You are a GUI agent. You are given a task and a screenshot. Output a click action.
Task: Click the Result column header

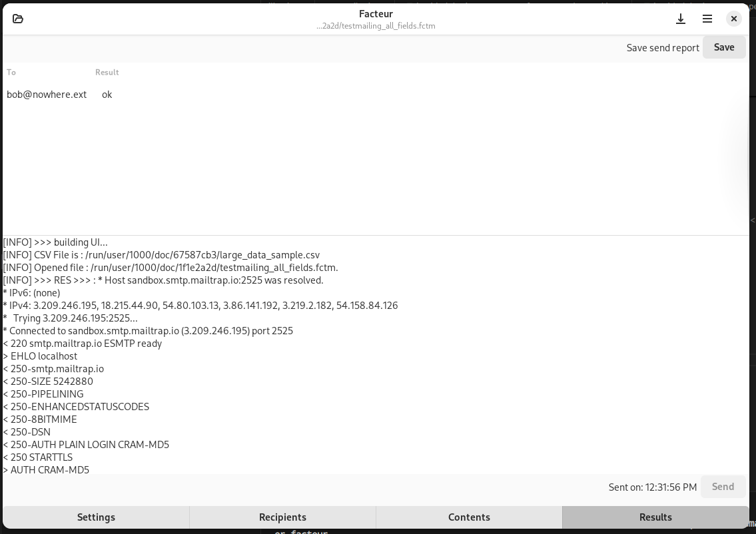click(107, 73)
